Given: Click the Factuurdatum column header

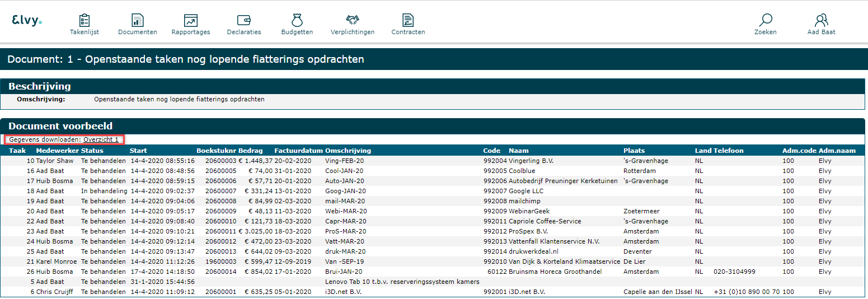Looking at the screenshot, I should pos(298,151).
